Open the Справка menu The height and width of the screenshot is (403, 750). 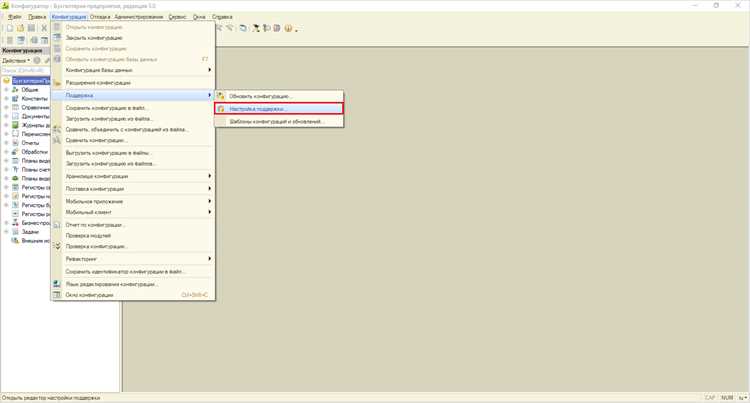point(222,17)
